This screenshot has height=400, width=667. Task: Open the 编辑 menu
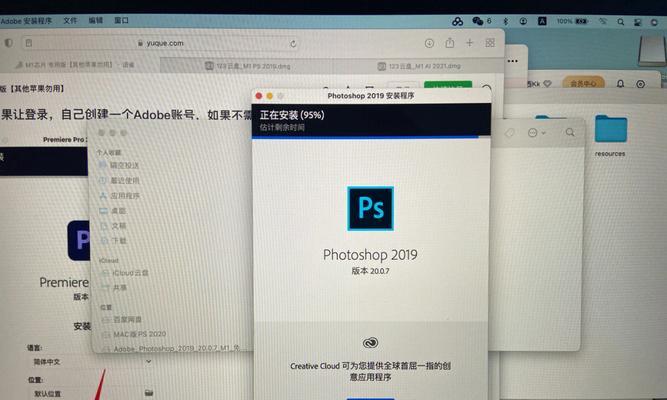tap(96, 20)
